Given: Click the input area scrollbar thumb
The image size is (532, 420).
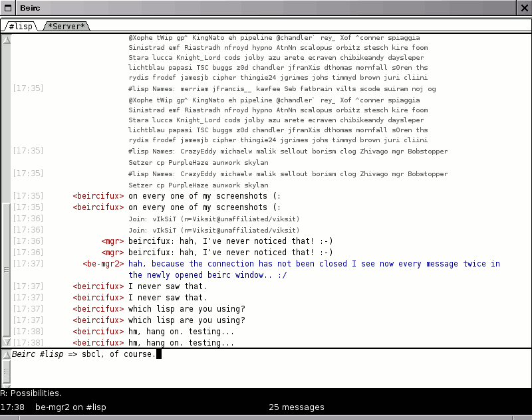Looking at the screenshot, I should coord(6,371).
